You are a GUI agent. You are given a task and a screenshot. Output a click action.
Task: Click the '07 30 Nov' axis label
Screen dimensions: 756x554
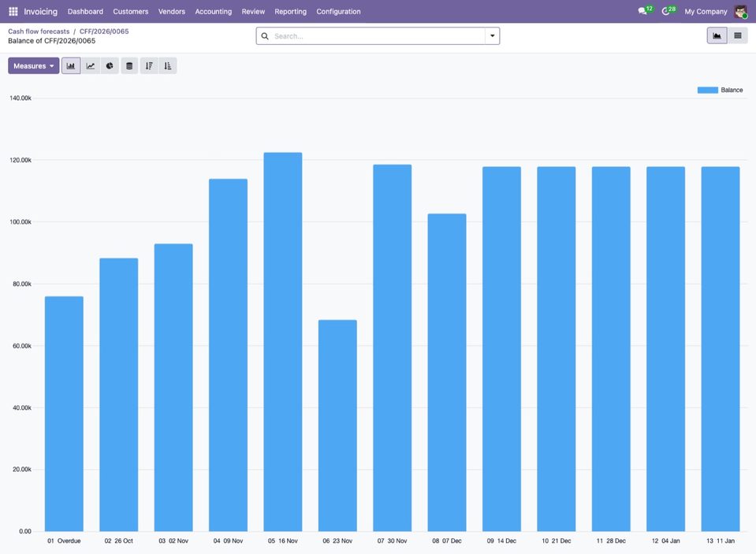pos(392,541)
